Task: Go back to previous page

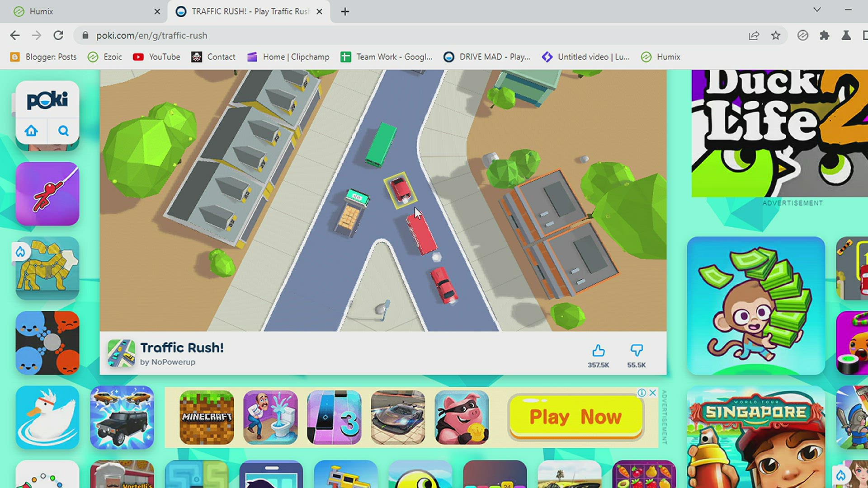Action: tap(15, 36)
